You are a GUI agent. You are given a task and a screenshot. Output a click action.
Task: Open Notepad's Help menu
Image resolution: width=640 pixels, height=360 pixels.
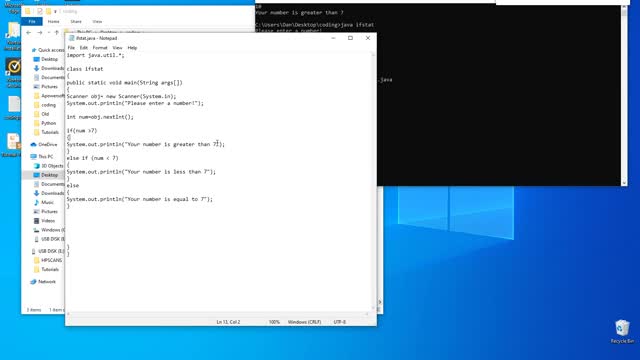132,48
